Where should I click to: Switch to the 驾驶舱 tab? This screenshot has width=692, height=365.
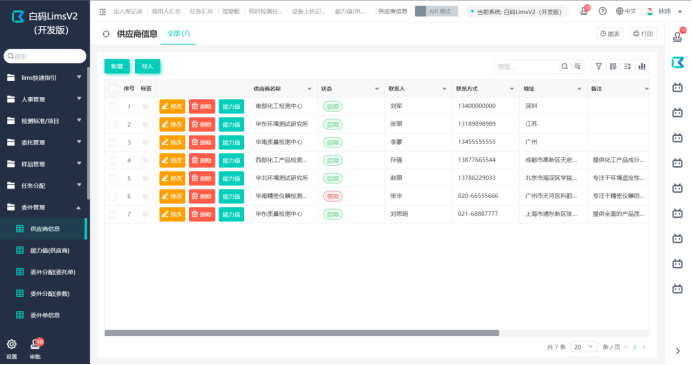coord(231,11)
